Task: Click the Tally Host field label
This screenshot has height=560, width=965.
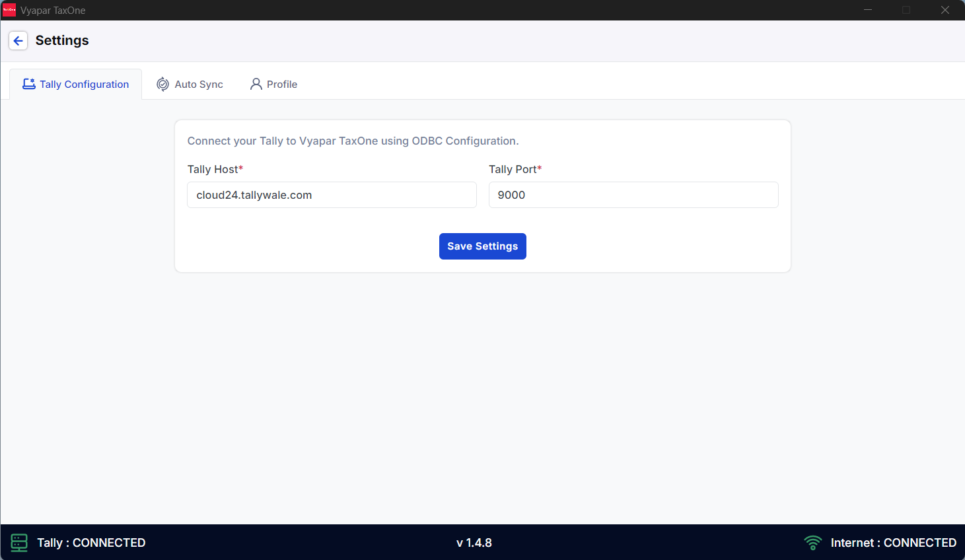Action: (215, 169)
